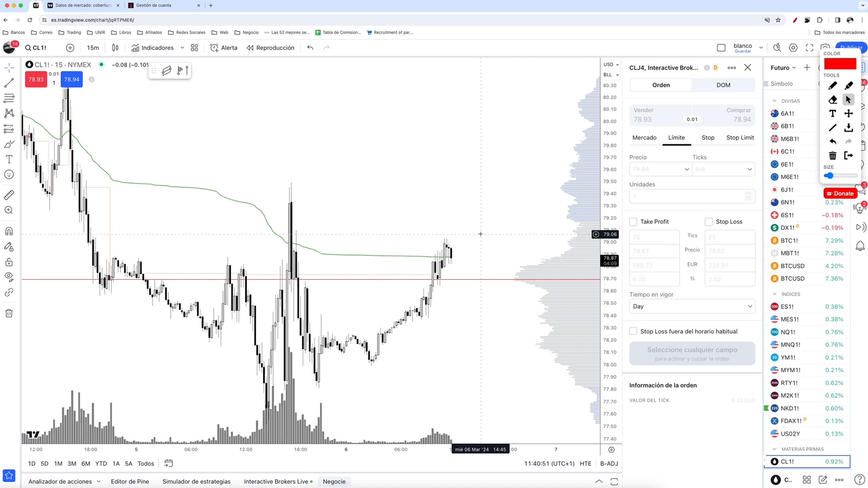This screenshot has height=488, width=868.
Task: Open the Ticks Ask dropdown
Action: coord(724,169)
